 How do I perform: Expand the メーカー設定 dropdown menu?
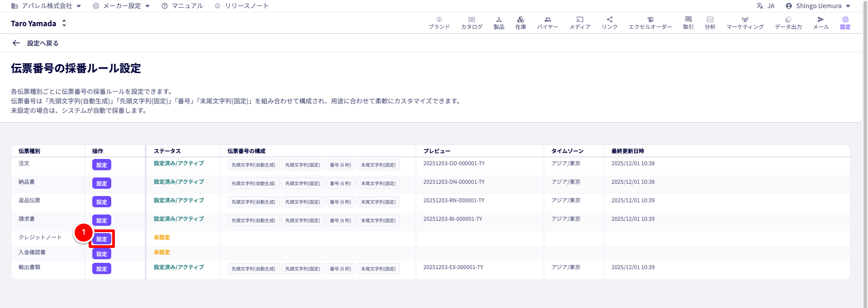click(147, 6)
